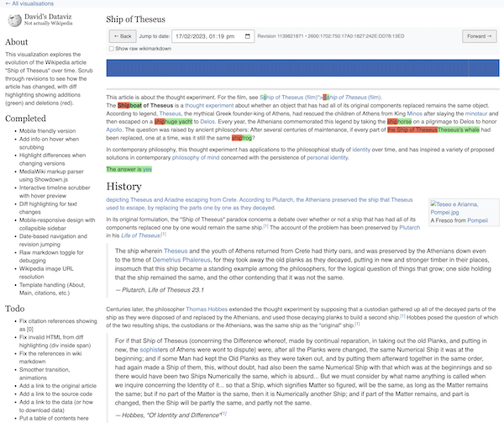
Task: Click the Todo sidebar heading
Action: pyautogui.click(x=15, y=309)
